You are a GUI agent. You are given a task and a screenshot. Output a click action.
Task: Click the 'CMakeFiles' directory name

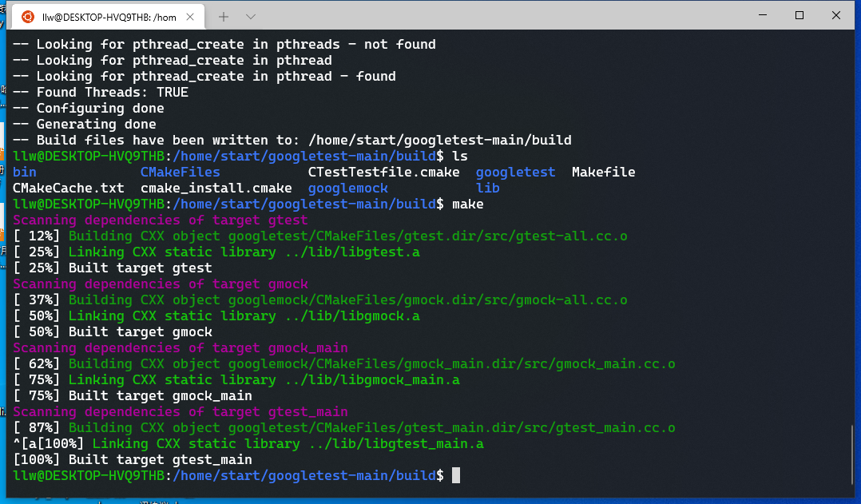(x=181, y=172)
